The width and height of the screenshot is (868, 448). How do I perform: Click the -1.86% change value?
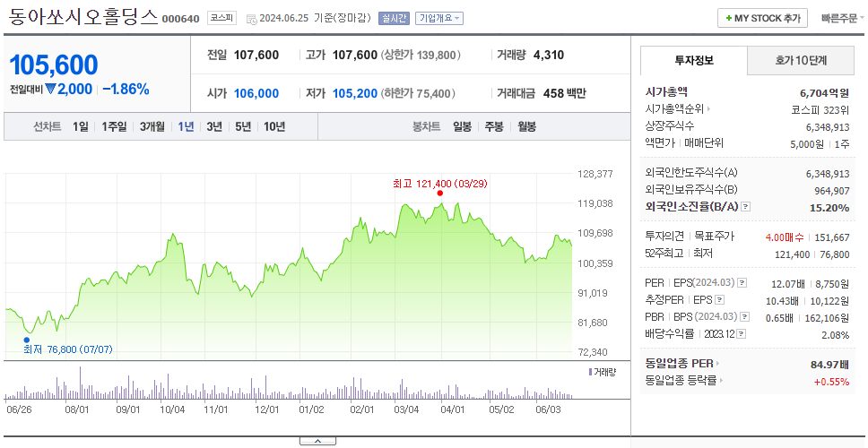click(126, 89)
